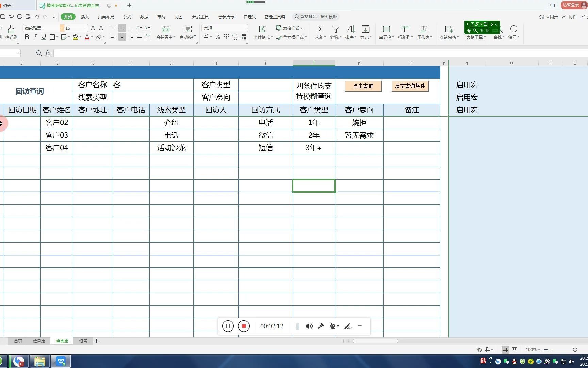The height and width of the screenshot is (368, 588).
Task: Decrease font size with the A- icon
Action: coord(101,28)
